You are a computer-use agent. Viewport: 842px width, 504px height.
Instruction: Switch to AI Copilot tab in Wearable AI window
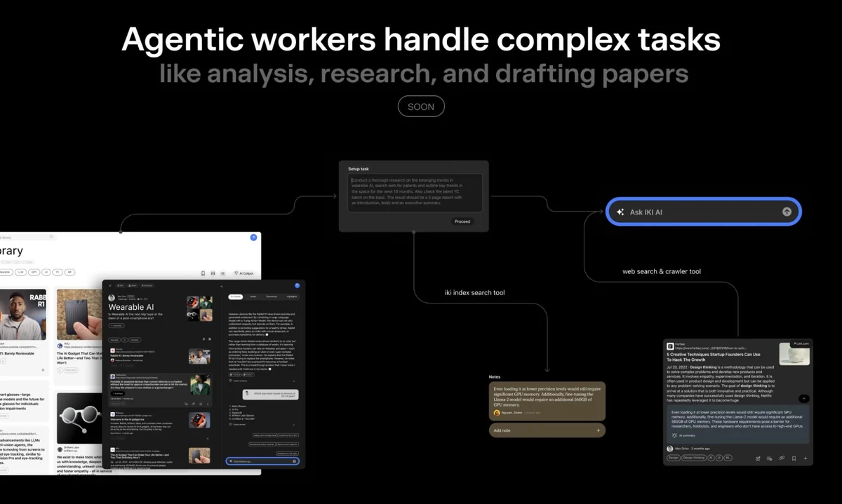point(236,297)
